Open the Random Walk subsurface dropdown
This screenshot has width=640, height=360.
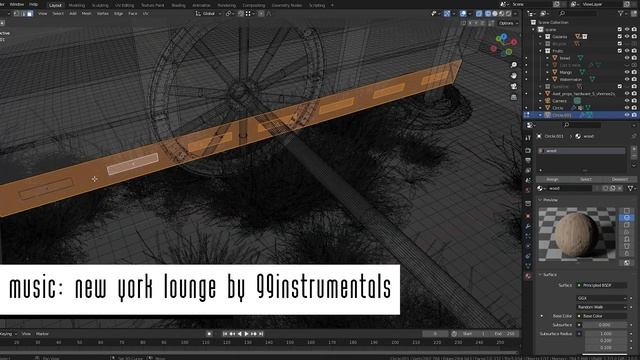pyautogui.click(x=602, y=307)
